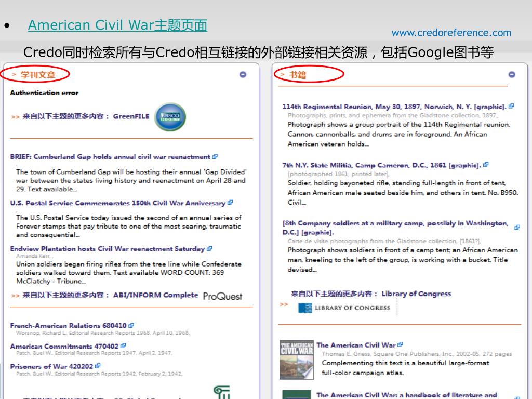Open more content from GreenFILE

(x=86, y=116)
